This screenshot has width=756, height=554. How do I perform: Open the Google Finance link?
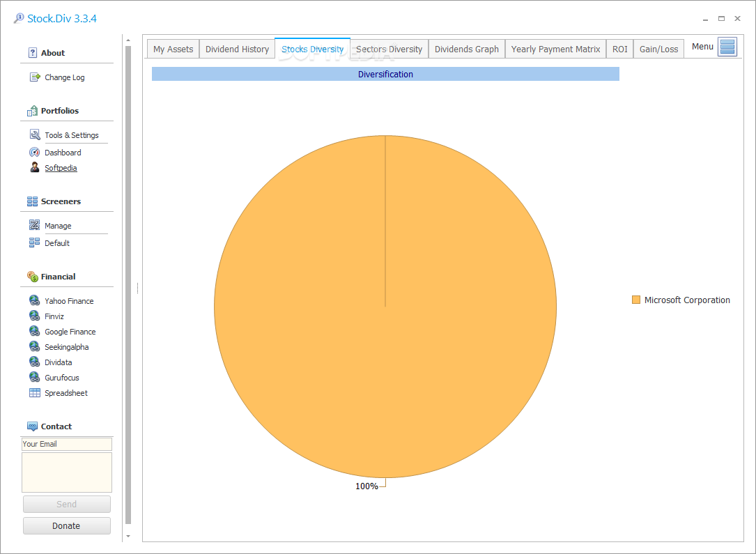[70, 332]
